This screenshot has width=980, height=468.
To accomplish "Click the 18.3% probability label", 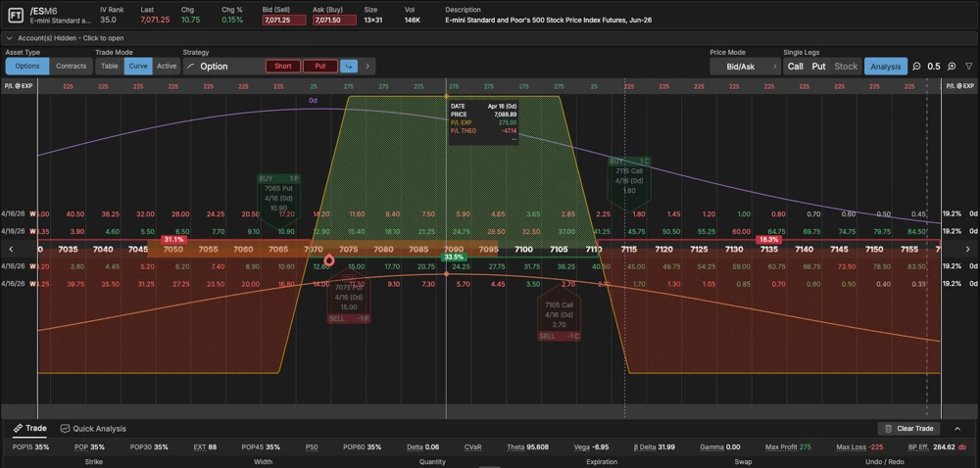I will point(767,240).
